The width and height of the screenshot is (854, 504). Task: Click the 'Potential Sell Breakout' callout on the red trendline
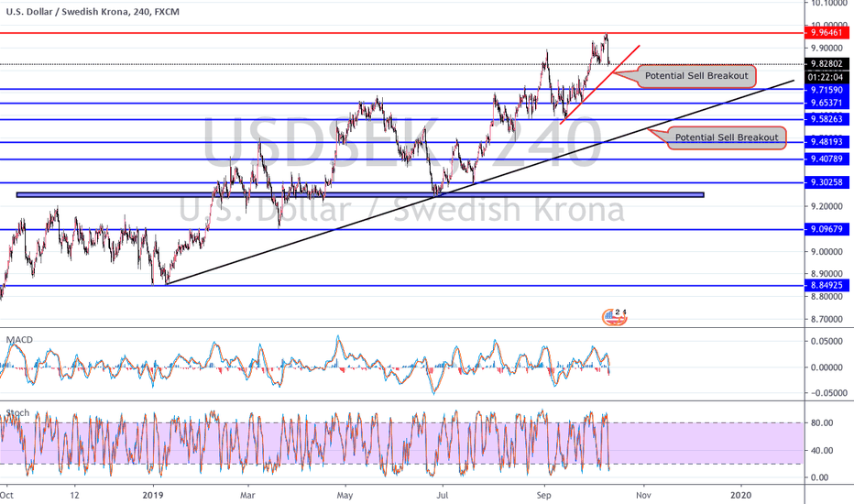pos(696,76)
